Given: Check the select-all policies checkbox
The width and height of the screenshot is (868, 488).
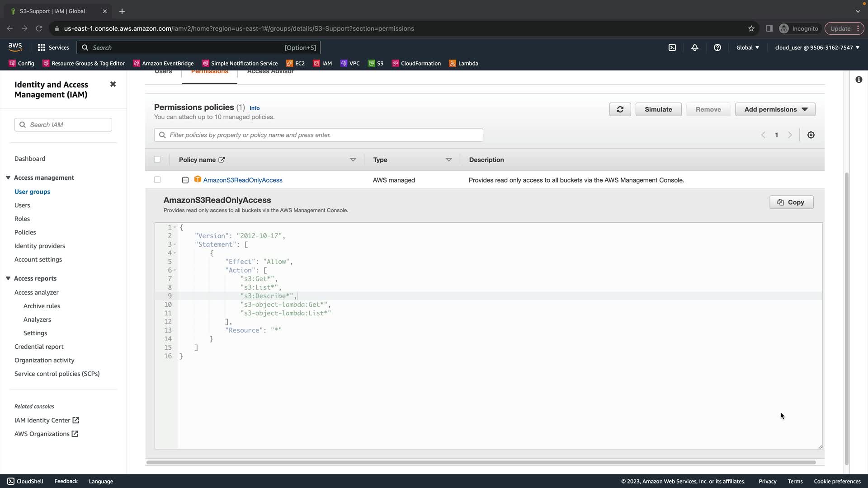Looking at the screenshot, I should point(157,160).
